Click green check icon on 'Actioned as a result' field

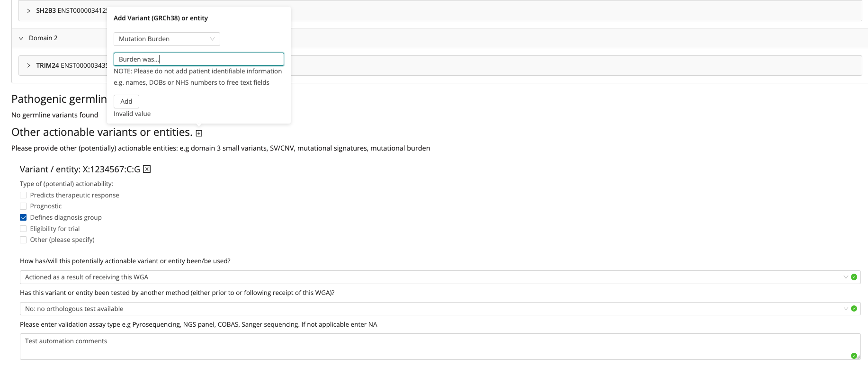854,277
